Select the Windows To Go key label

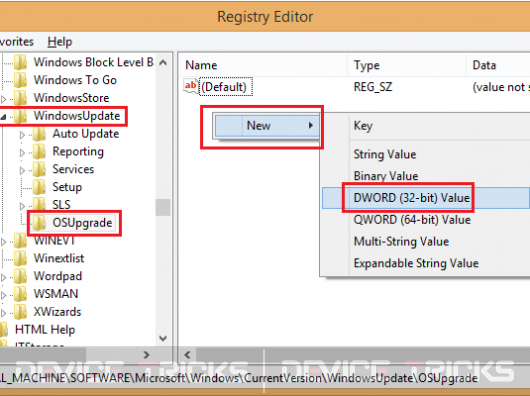pyautogui.click(x=75, y=80)
